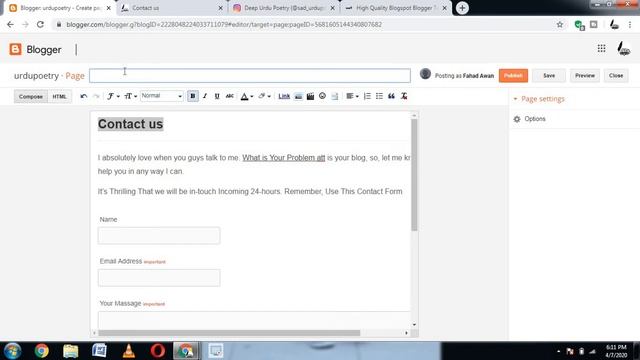Open the font family menu
The width and height of the screenshot is (640, 360).
(x=113, y=96)
